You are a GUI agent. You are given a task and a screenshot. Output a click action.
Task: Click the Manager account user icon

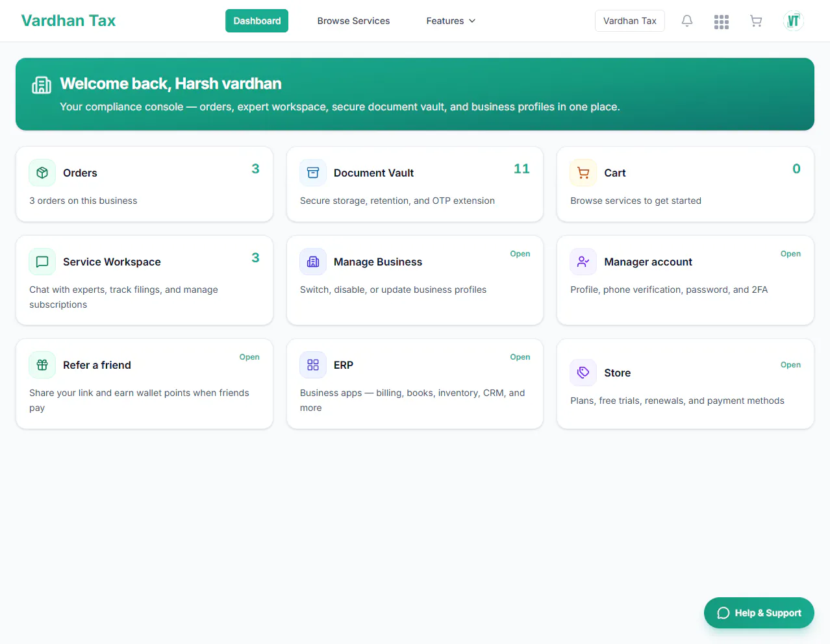[583, 262]
